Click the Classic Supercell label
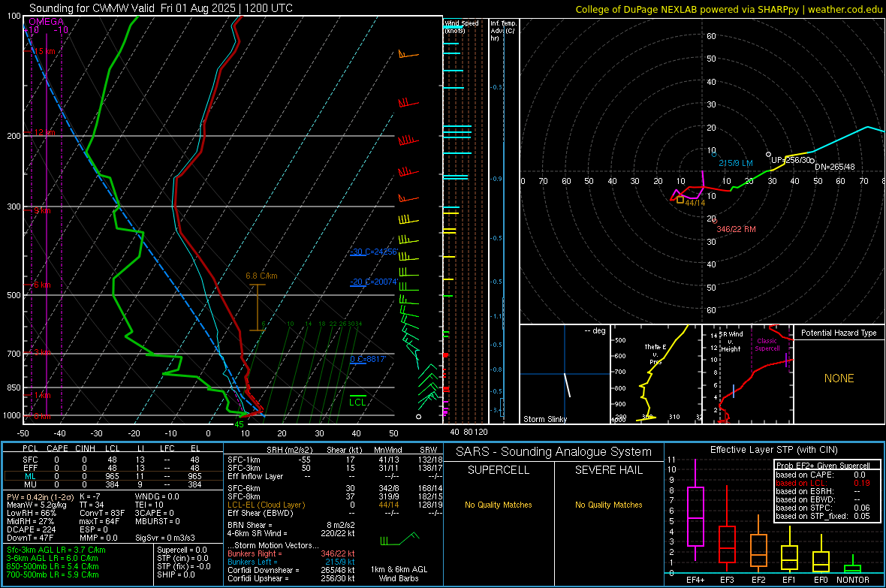The width and height of the screenshot is (886, 588). point(767,345)
